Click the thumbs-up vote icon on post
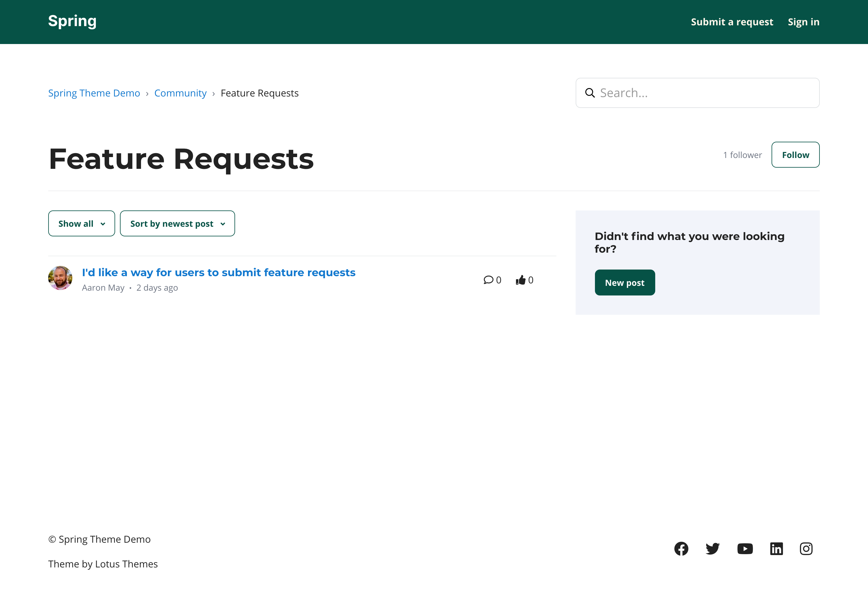 (x=520, y=280)
